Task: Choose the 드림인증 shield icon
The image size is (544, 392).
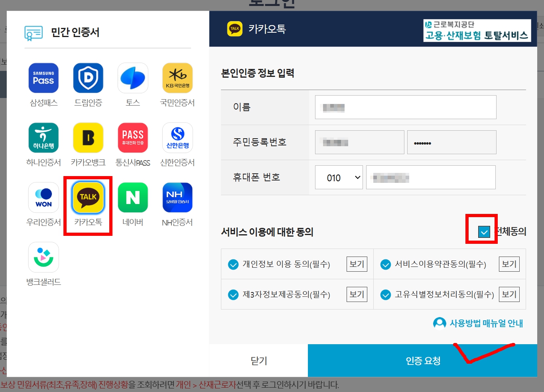Action: click(x=88, y=78)
